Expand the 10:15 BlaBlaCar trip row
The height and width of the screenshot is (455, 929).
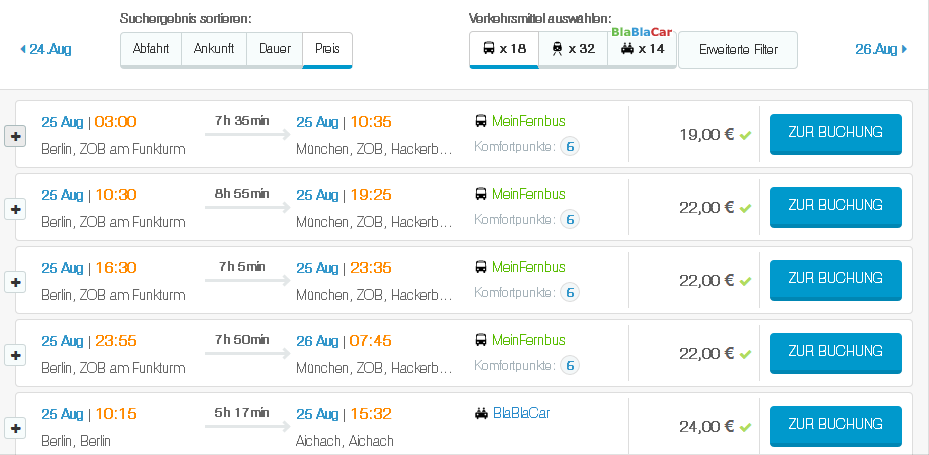[x=15, y=428]
